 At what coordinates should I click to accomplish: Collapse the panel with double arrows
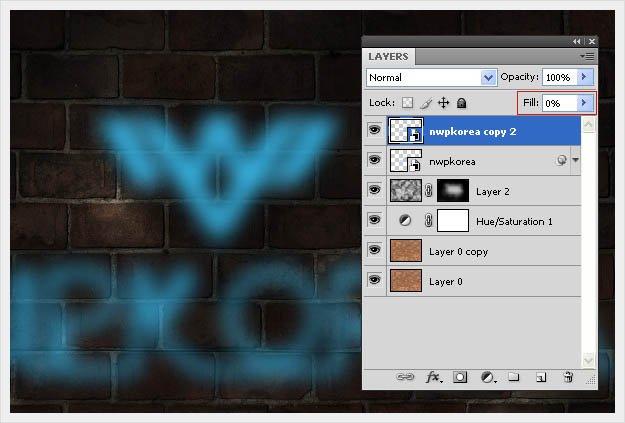[577, 41]
